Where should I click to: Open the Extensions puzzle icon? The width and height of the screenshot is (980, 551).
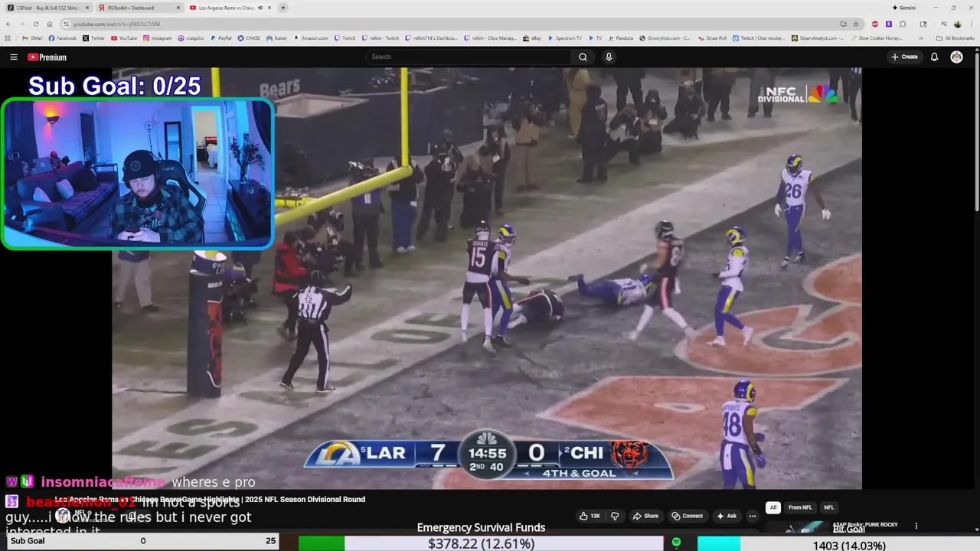click(x=903, y=24)
